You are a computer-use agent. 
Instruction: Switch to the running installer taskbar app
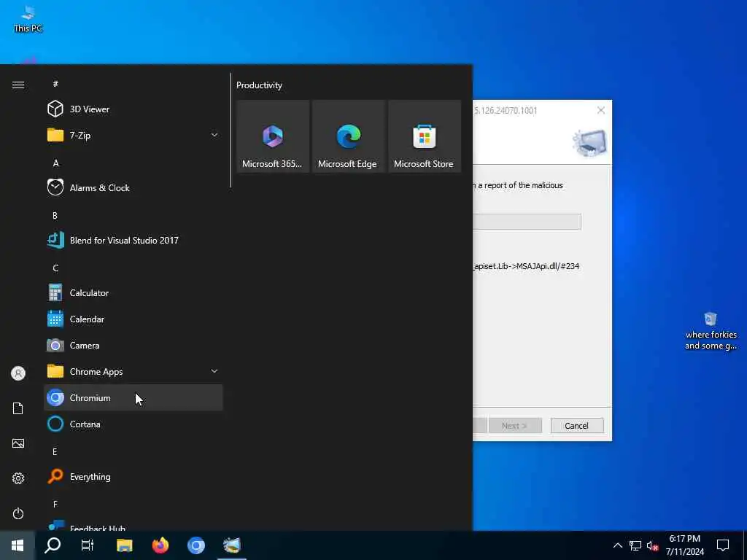pyautogui.click(x=232, y=545)
